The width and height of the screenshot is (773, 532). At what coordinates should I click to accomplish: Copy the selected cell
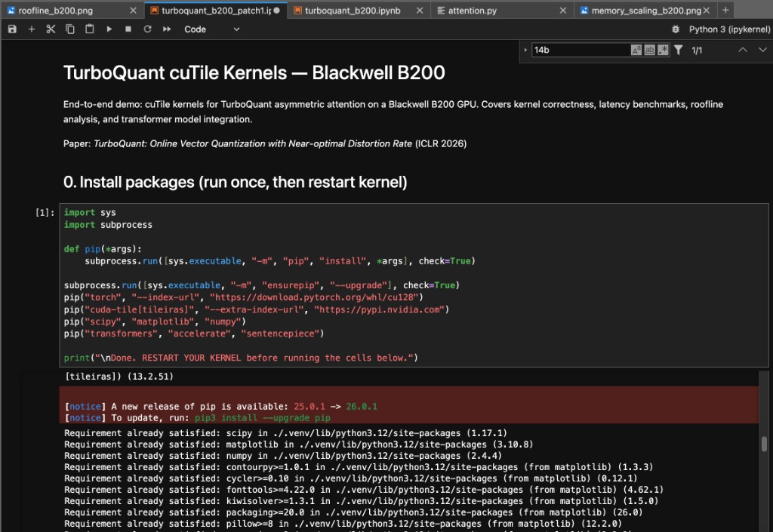click(x=70, y=29)
